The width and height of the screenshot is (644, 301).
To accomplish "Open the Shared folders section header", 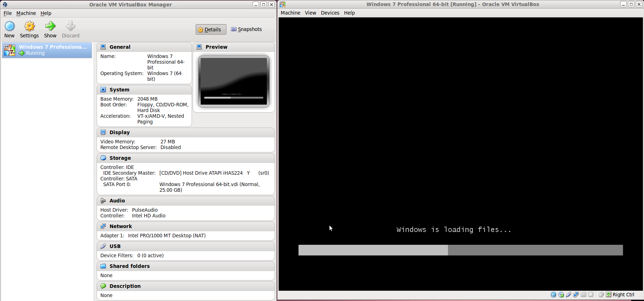I will pos(185,266).
